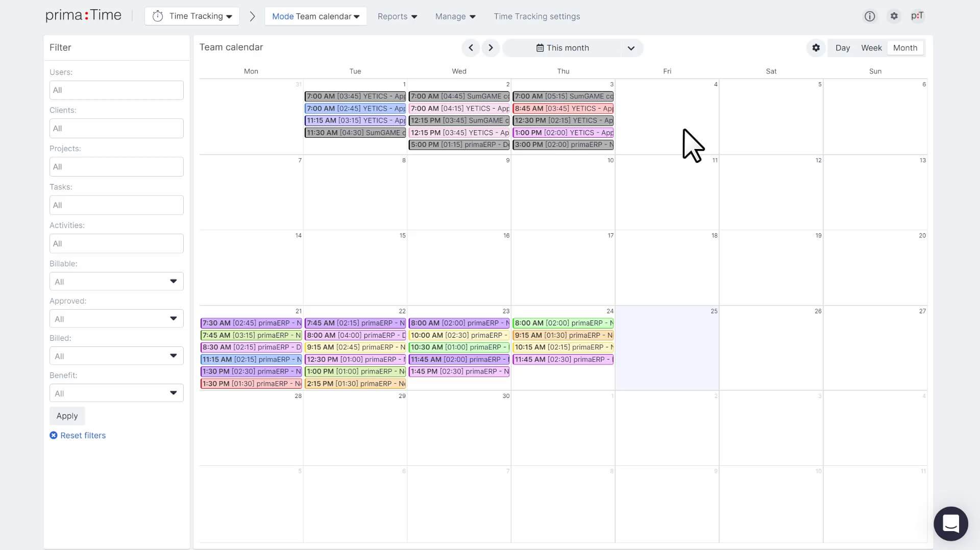This screenshot has height=550, width=980.
Task: Open Thursday 24th 9:15 AM primaERP entry
Action: coord(563,335)
